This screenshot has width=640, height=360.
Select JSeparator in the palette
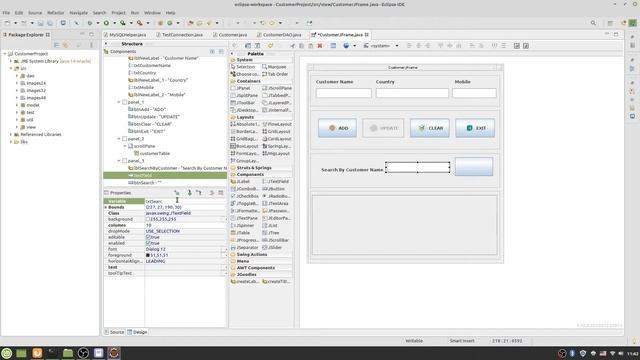[x=244, y=248]
